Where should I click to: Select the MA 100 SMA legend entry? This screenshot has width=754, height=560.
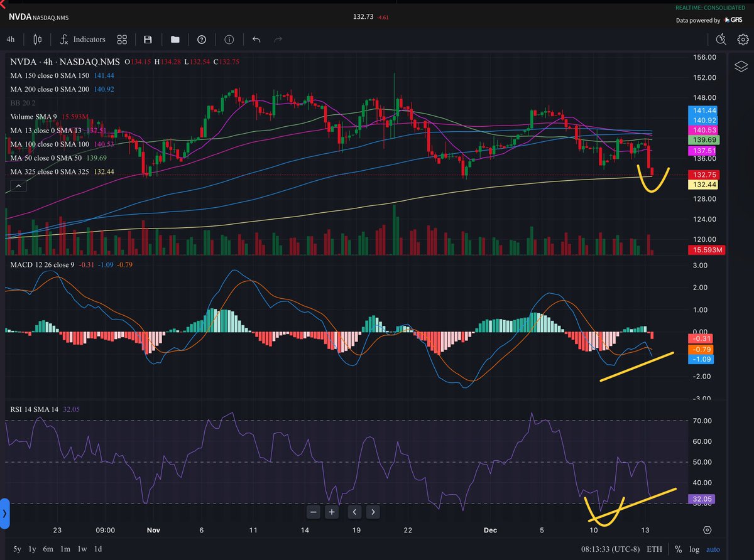(x=62, y=144)
